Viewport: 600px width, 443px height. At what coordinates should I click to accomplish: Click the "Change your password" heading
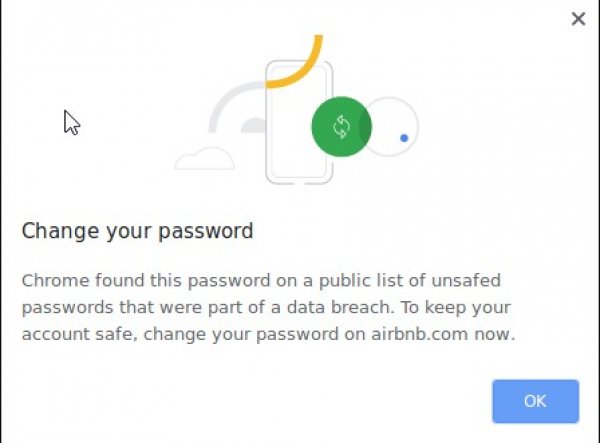(x=137, y=232)
